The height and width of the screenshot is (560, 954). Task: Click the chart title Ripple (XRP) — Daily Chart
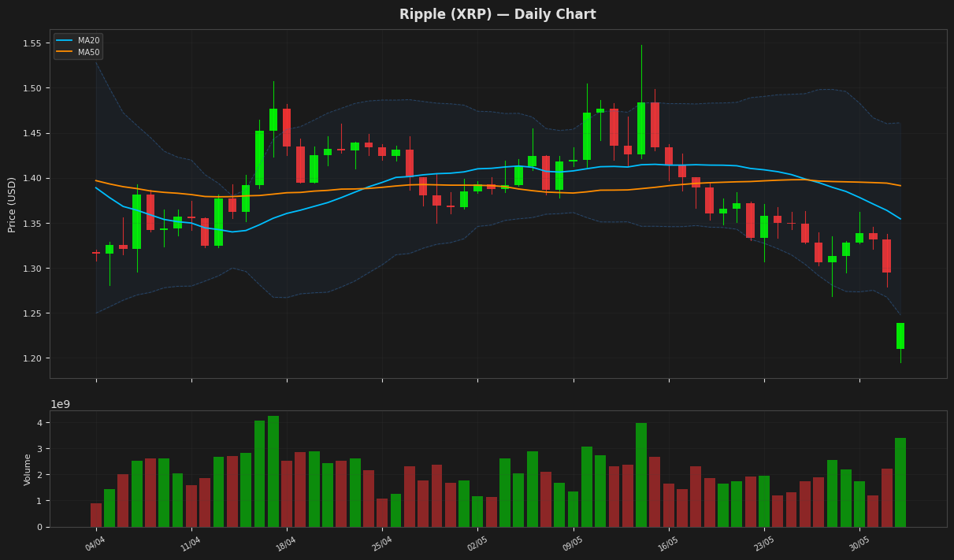coord(497,15)
